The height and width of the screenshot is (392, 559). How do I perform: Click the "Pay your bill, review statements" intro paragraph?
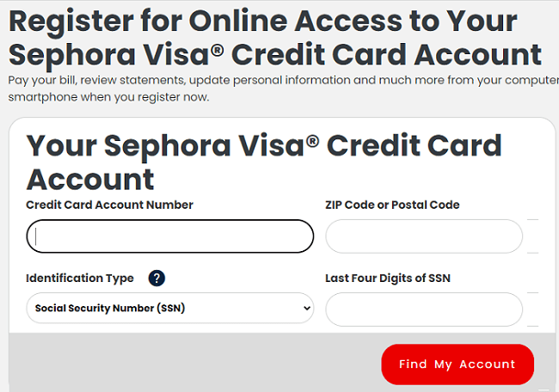284,89
